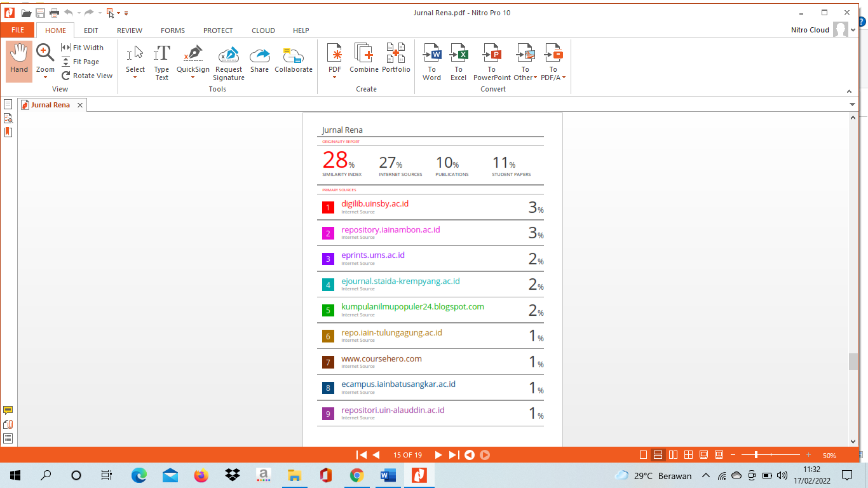Viewport: 868px width, 488px height.
Task: Open the Zoom dropdown menu
Action: tap(45, 78)
